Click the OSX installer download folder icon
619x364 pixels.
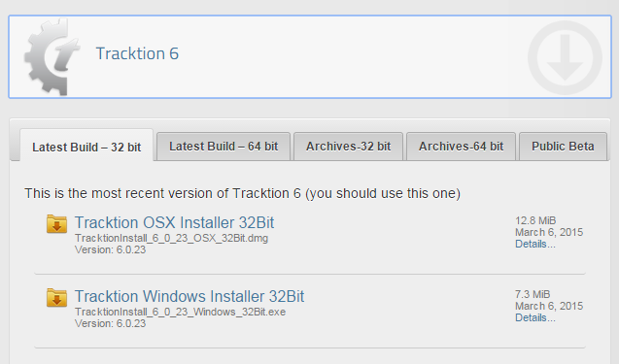pyautogui.click(x=56, y=224)
